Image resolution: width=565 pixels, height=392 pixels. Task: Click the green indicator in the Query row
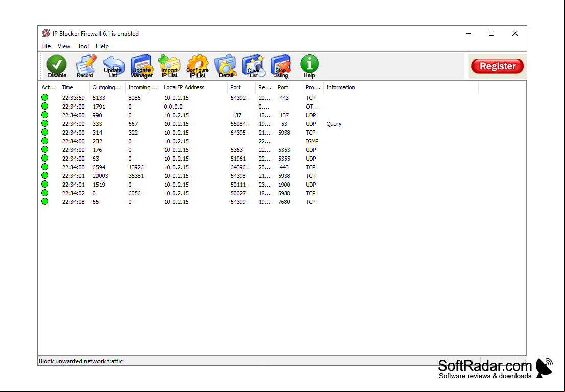tap(45, 123)
